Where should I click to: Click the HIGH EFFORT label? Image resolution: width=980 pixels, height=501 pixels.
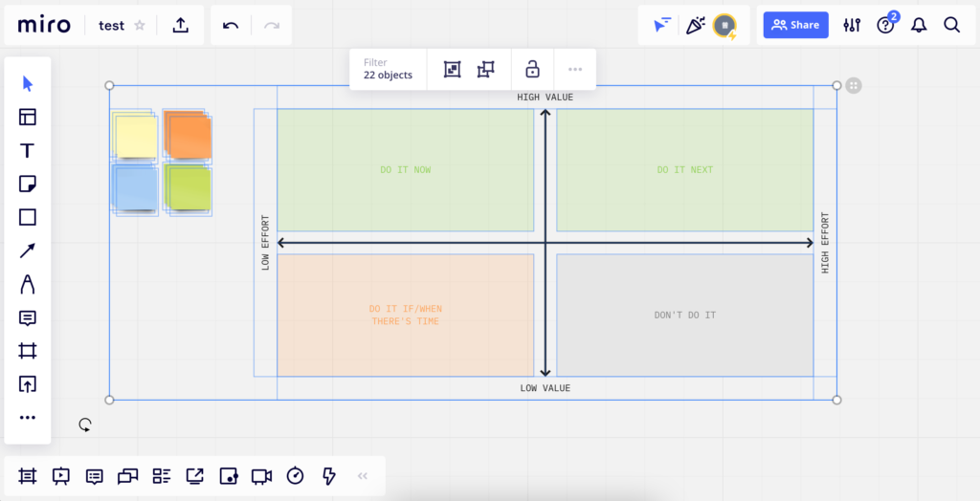coord(825,243)
